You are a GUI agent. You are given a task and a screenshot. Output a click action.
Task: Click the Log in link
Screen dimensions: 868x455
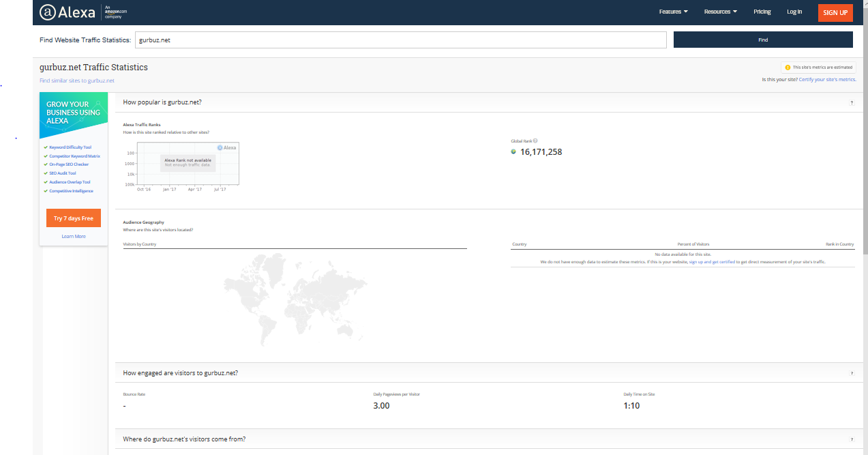794,12
